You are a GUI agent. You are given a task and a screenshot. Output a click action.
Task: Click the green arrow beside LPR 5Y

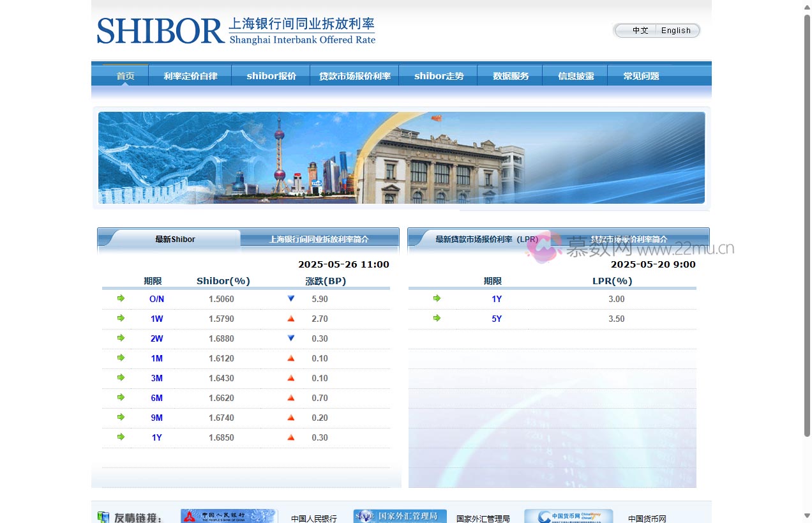[437, 318]
